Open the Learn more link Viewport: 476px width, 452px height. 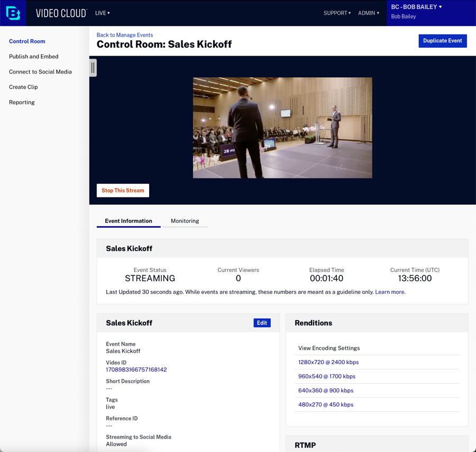(390, 292)
